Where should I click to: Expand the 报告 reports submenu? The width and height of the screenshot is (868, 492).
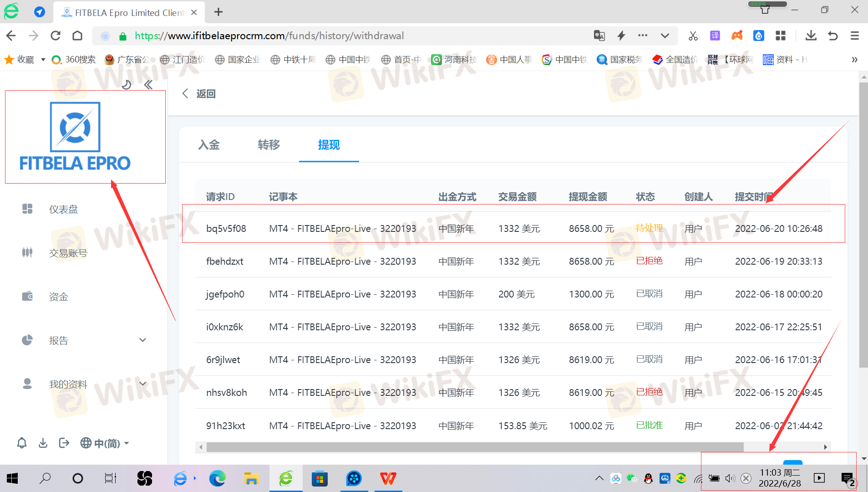click(x=142, y=340)
